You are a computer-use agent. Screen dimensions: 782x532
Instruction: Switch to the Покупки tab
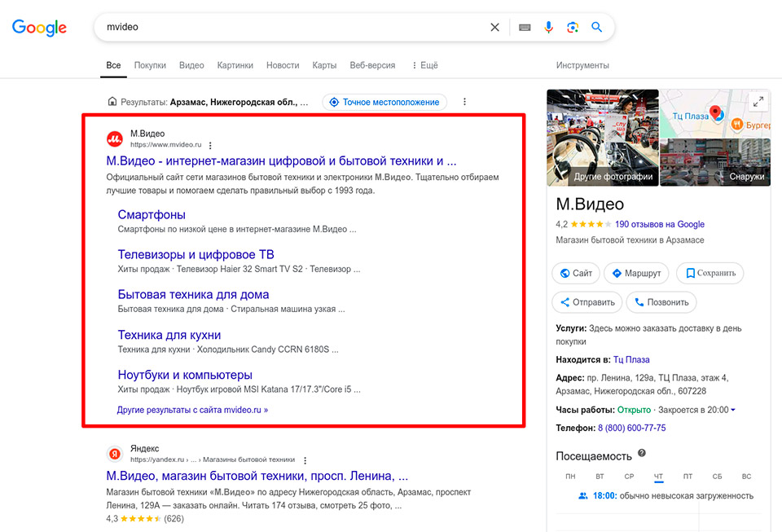[150, 65]
